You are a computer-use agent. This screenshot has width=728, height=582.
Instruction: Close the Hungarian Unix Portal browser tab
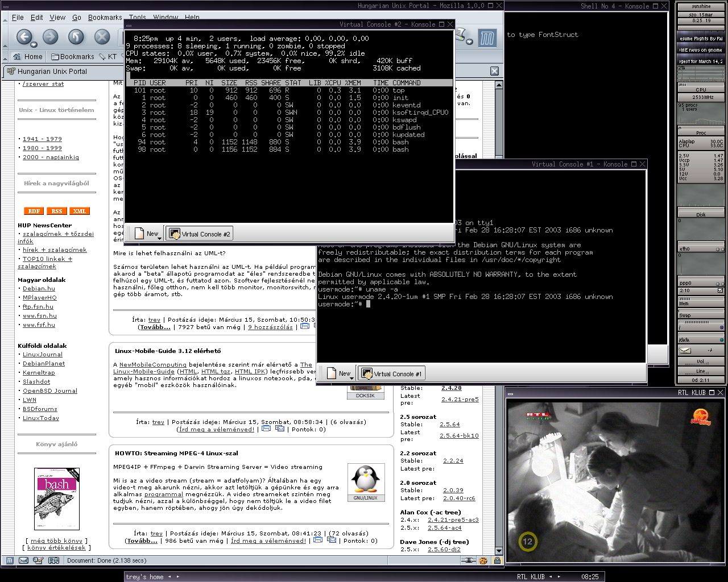pos(494,71)
